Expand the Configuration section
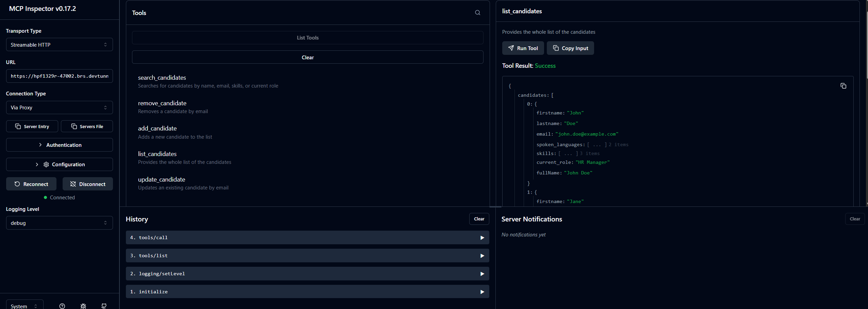The image size is (868, 309). tap(59, 164)
